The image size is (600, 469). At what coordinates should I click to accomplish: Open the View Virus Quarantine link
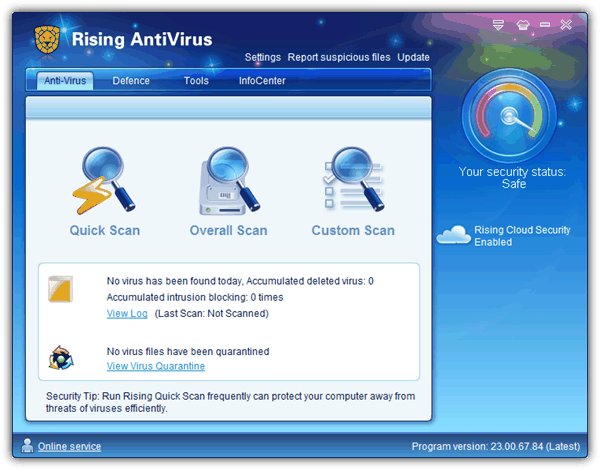tap(156, 366)
